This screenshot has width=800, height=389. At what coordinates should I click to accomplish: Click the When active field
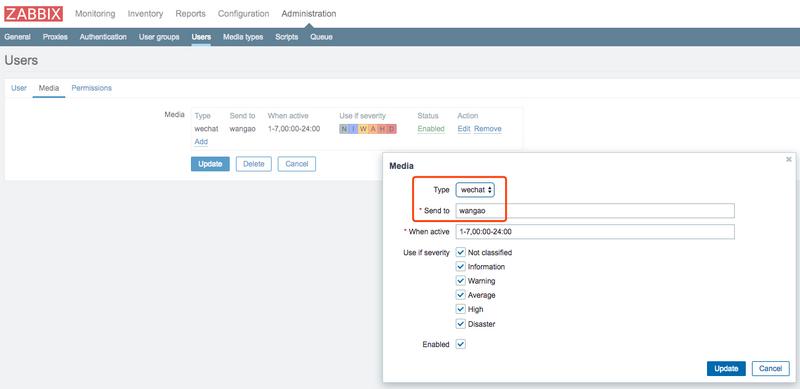[595, 231]
